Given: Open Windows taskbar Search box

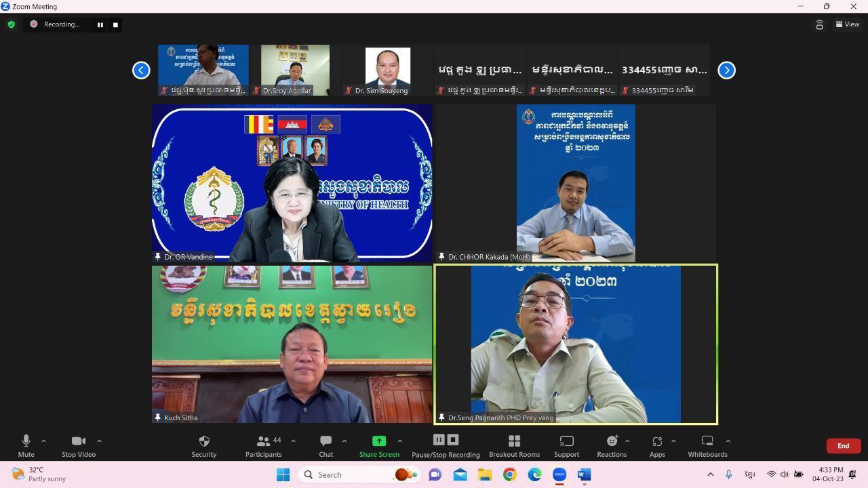Looking at the screenshot, I should click(x=339, y=474).
